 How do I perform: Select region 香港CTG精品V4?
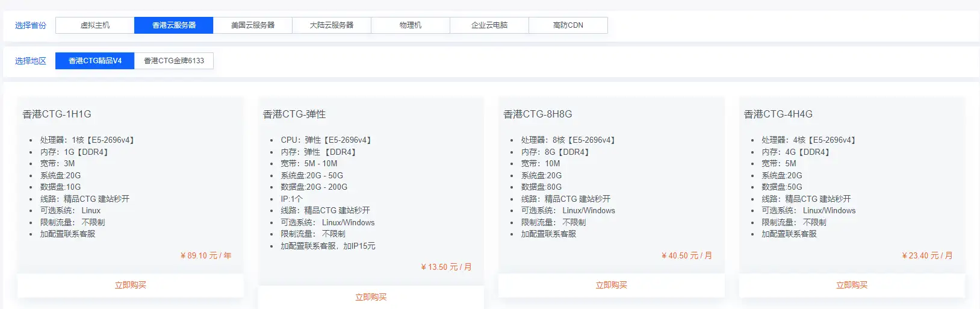[x=95, y=61]
